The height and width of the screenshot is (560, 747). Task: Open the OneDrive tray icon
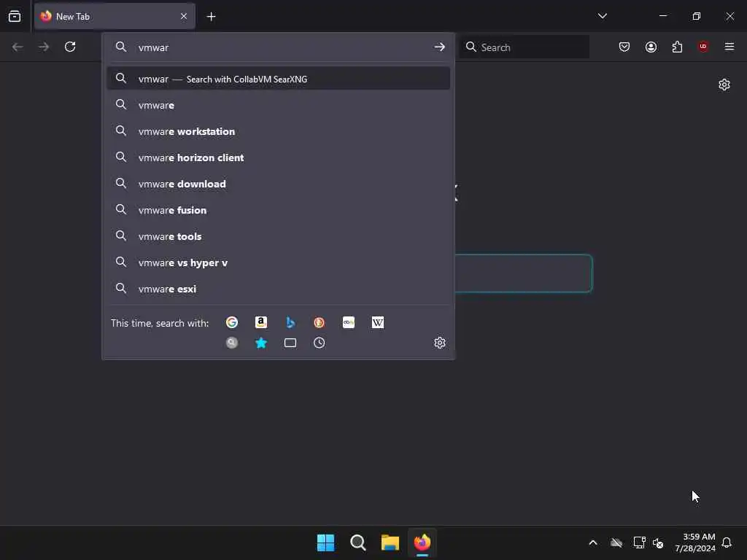point(616,542)
